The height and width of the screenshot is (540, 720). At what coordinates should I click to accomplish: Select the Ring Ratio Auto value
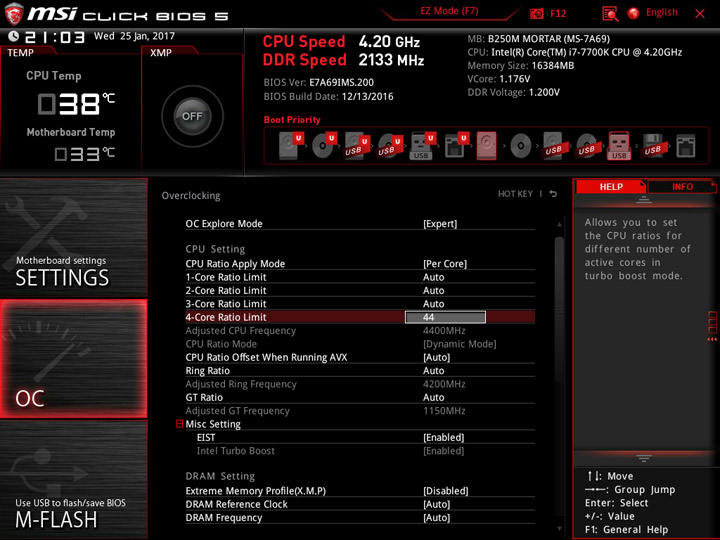coord(433,371)
